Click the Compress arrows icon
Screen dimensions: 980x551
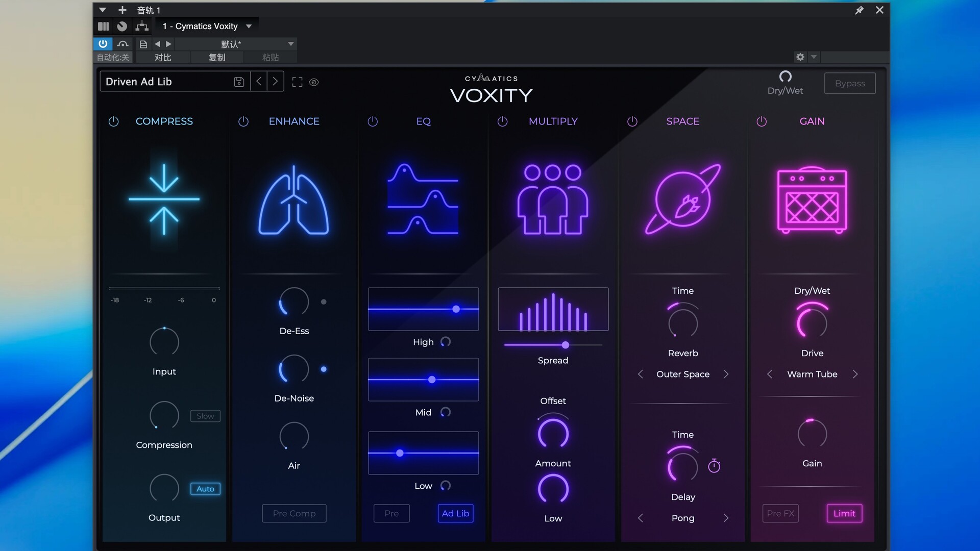164,199
